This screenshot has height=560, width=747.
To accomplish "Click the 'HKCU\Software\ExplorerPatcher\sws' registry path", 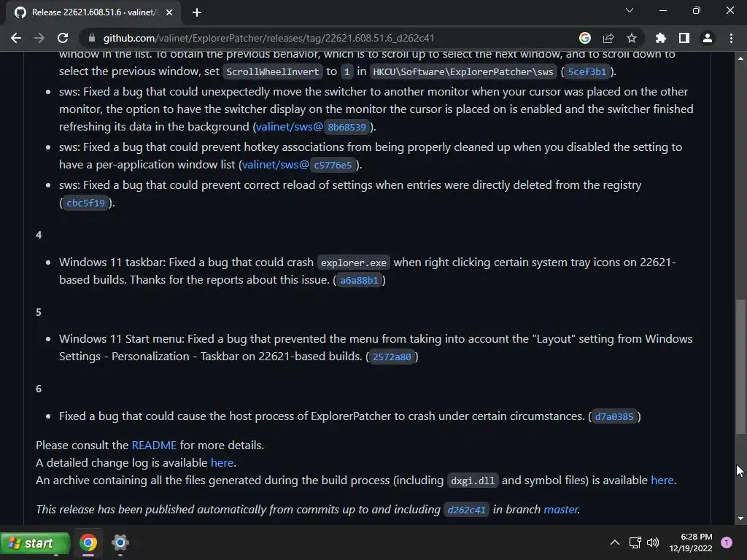I will 463,72.
